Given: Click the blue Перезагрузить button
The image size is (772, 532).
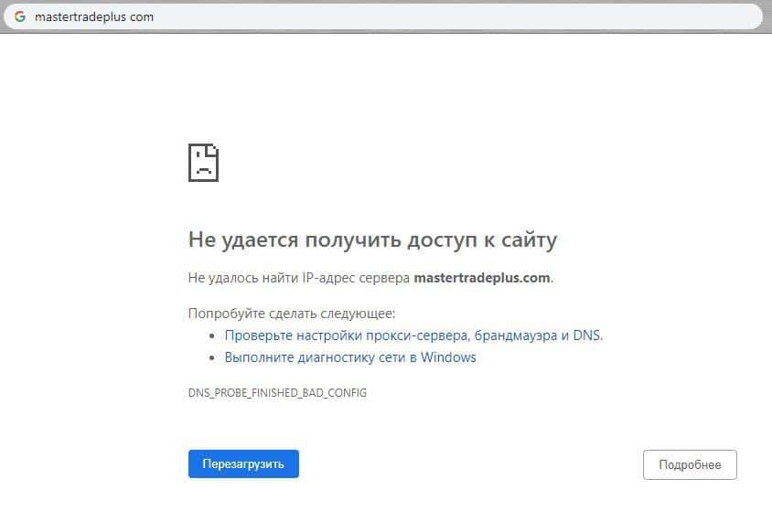Looking at the screenshot, I should pyautogui.click(x=243, y=463).
